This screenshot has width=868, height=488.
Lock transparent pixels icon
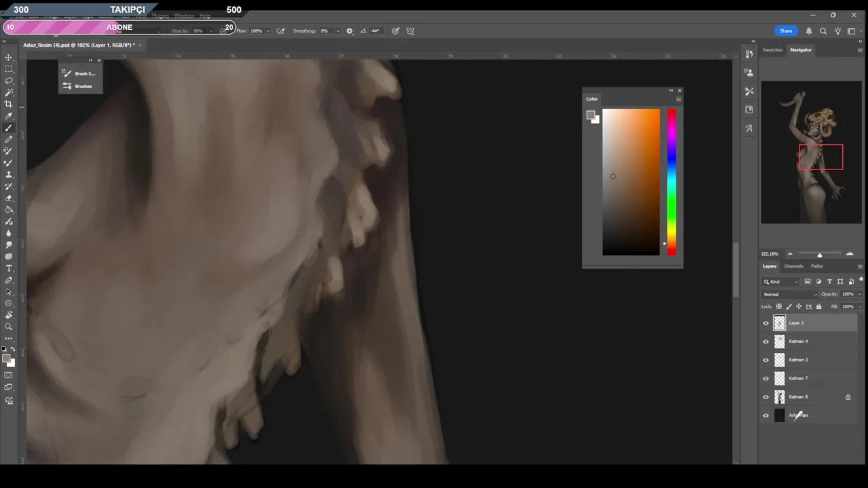778,306
